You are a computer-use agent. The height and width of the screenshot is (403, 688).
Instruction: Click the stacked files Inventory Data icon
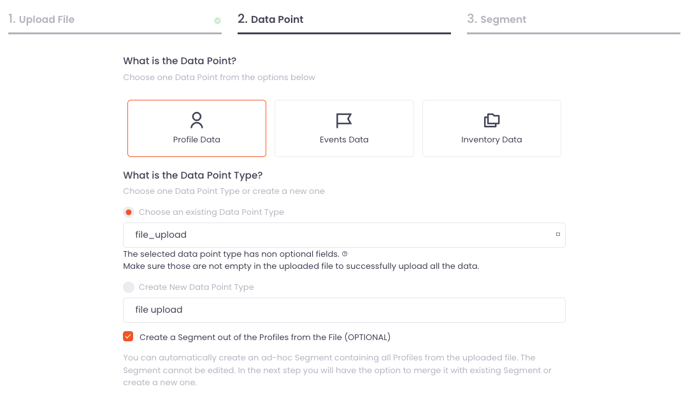[491, 120]
